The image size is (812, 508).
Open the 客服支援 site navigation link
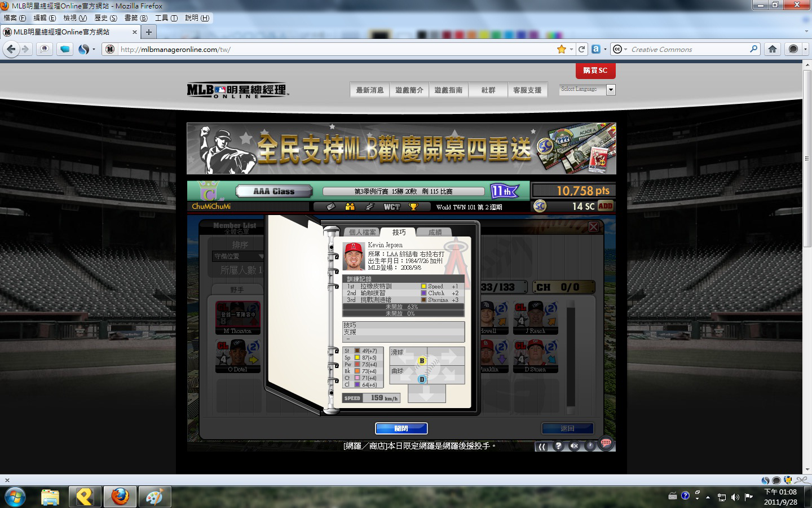[x=527, y=90]
